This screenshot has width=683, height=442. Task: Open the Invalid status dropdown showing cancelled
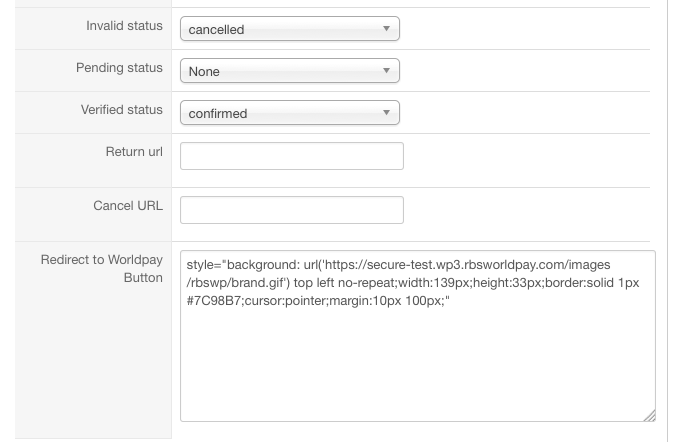pyautogui.click(x=280, y=30)
